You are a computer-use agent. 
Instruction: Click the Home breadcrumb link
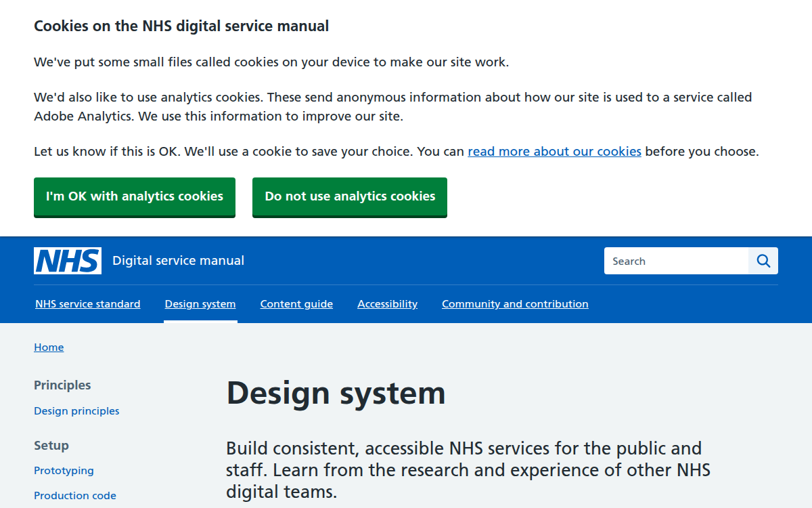click(x=49, y=347)
